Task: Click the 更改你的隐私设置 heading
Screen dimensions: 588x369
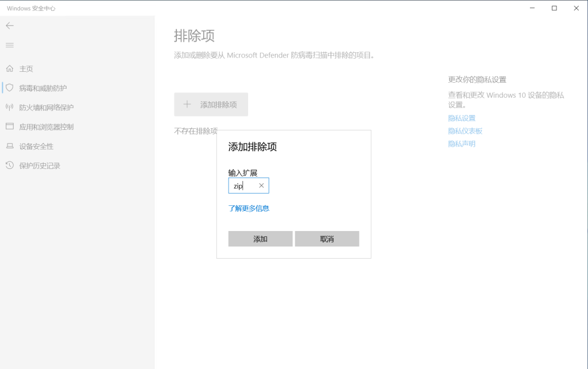Action: (x=477, y=79)
